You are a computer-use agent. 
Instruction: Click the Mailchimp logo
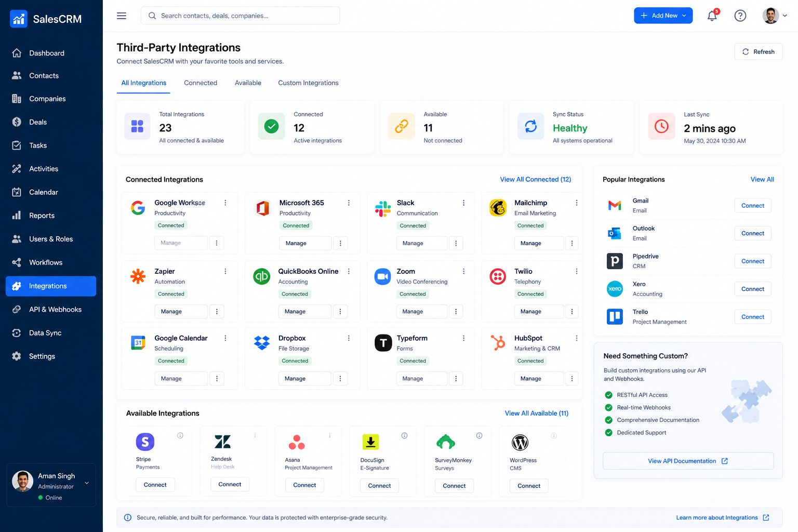498,208
